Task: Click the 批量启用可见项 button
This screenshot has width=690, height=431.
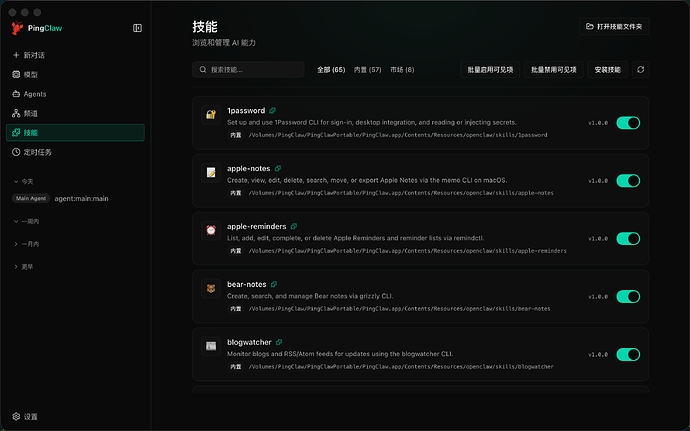Action: click(490, 70)
